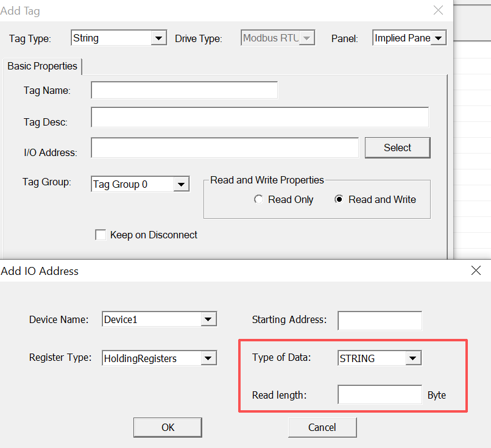
Task: Click the Read length input box
Action: pos(380,395)
